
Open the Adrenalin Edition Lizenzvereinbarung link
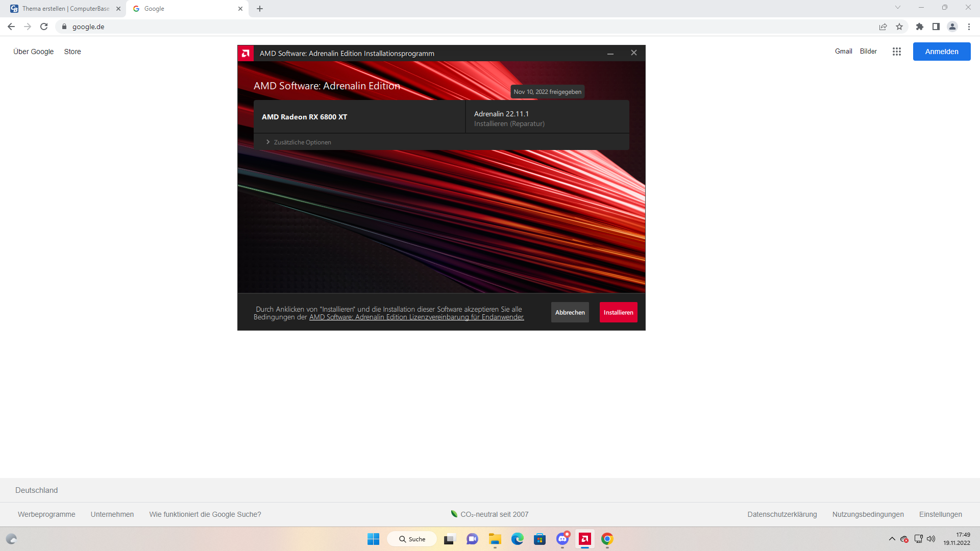point(416,317)
